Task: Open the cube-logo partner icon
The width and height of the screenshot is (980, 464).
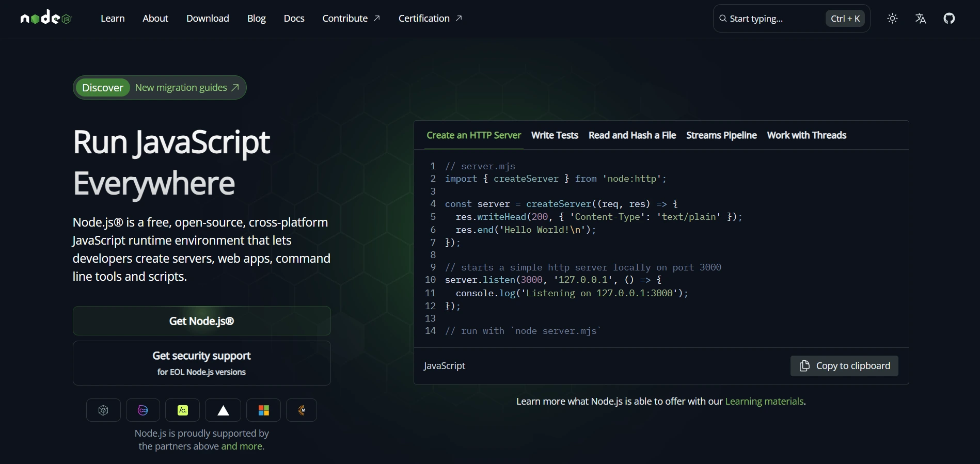Action: click(103, 410)
